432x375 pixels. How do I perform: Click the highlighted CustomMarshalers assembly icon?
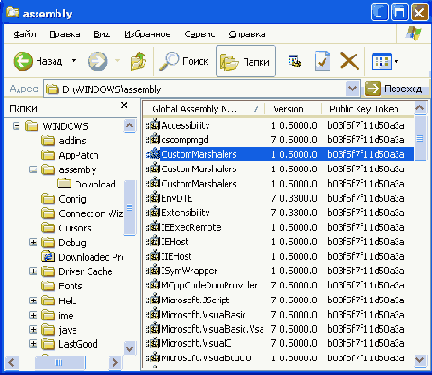(153, 154)
